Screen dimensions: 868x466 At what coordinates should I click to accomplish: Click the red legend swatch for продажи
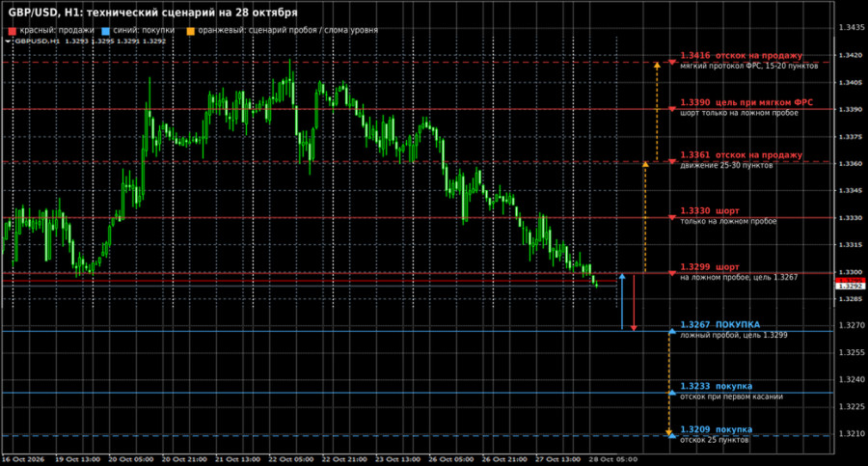[13, 31]
